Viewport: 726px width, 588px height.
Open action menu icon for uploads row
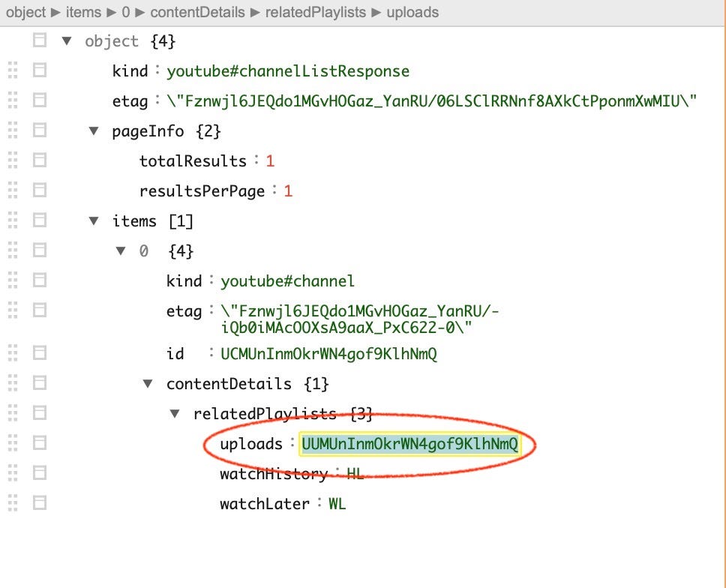coord(40,442)
